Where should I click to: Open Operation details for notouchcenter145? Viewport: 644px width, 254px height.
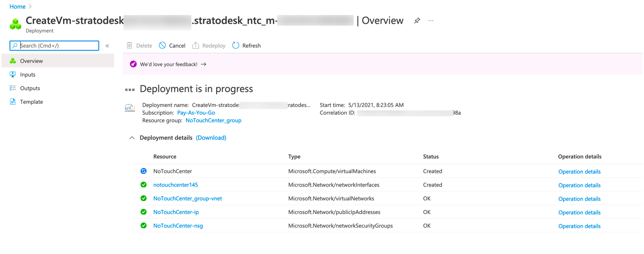[580, 185]
